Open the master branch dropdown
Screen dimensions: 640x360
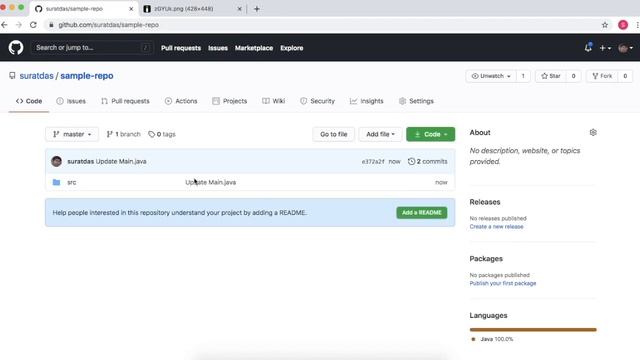coord(72,134)
